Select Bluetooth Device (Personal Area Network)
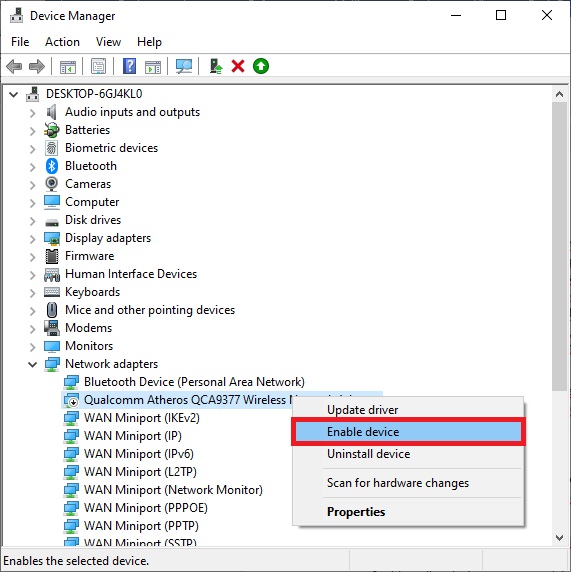This screenshot has width=571, height=572. pyautogui.click(x=194, y=382)
